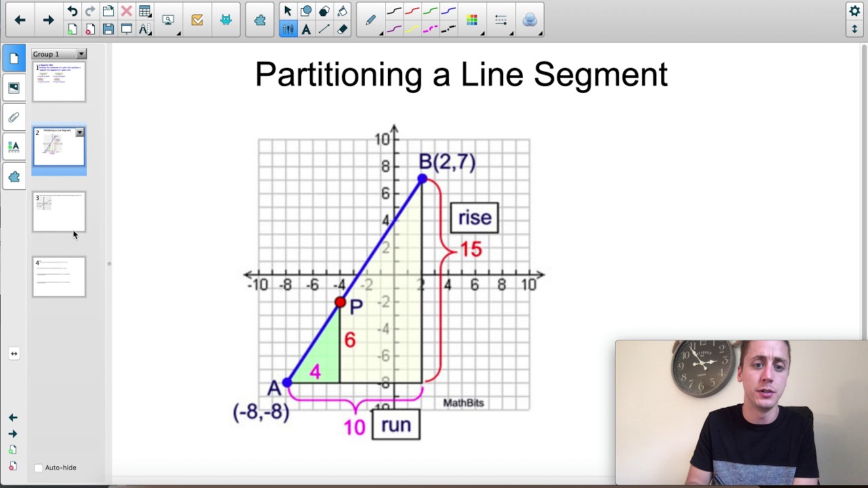This screenshot has height=488, width=868.
Task: Click the Undo icon in the toolbar
Action: 72,11
